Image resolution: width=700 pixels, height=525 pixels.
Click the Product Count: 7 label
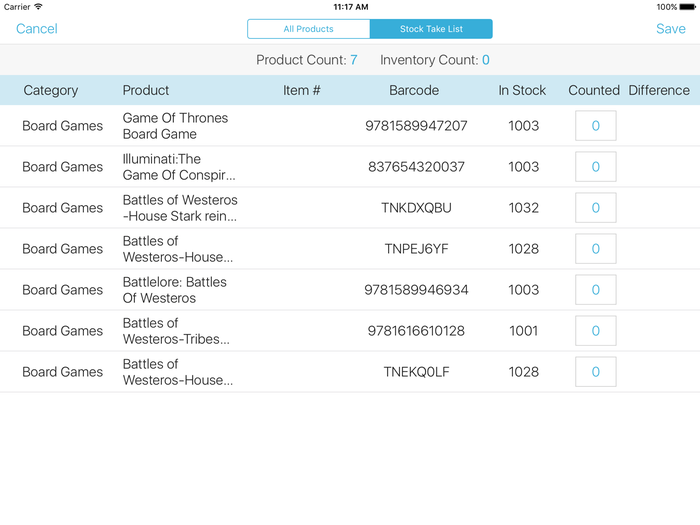307,60
